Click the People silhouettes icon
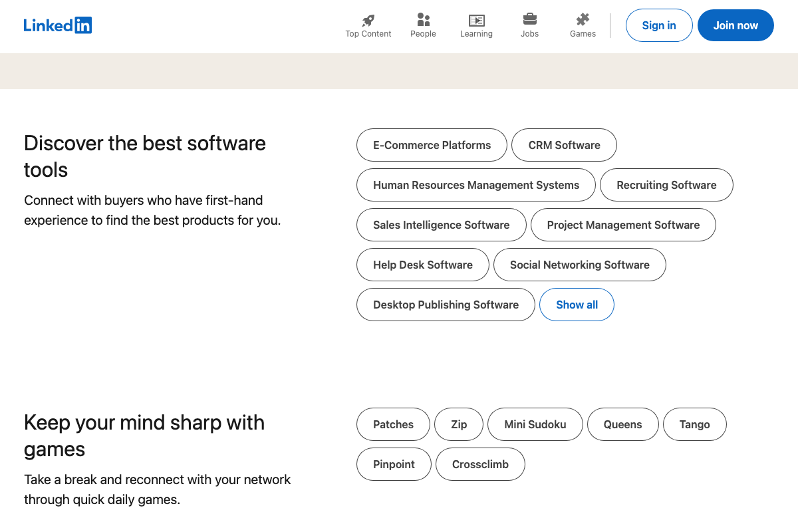798x532 pixels. [423, 19]
